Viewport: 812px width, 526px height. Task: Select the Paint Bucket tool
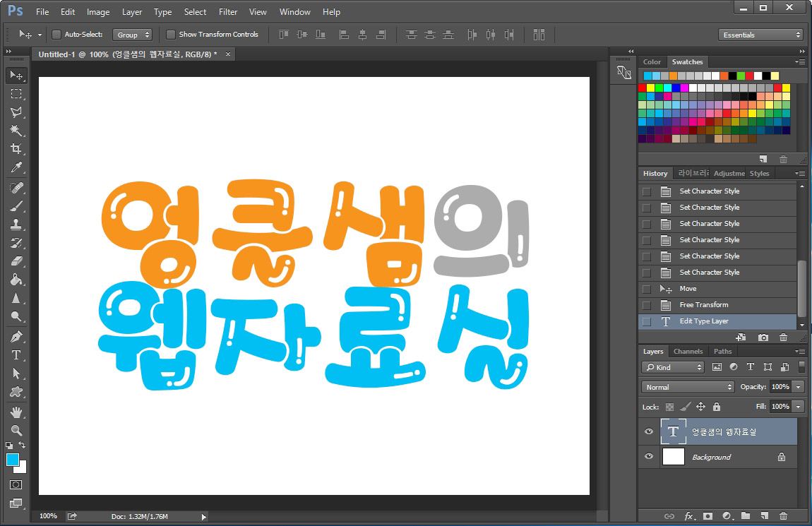(x=16, y=280)
